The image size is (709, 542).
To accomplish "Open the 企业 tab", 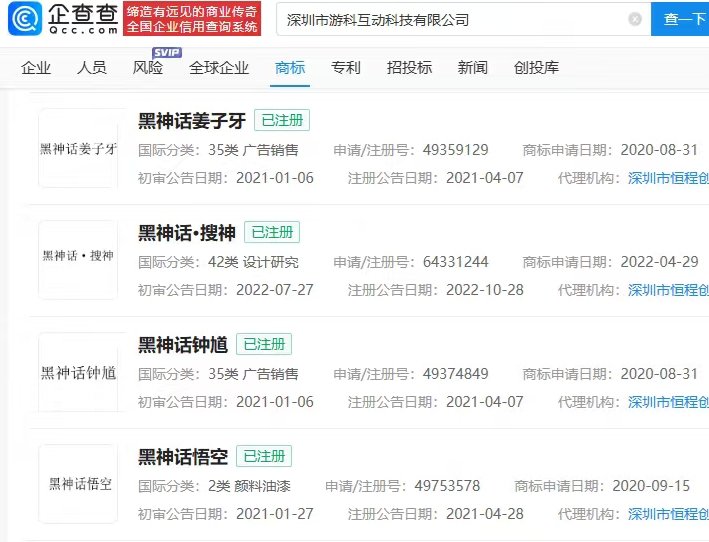I will [x=36, y=68].
